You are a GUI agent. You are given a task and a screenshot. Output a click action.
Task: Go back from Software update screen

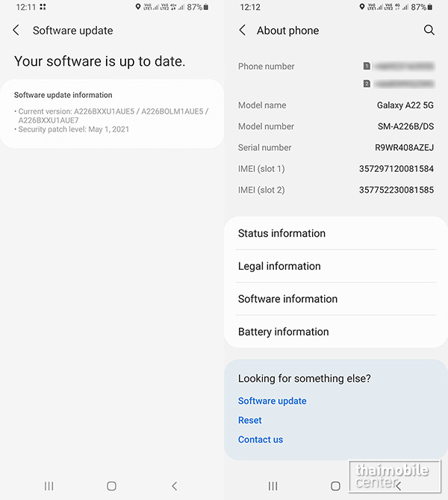coord(16,31)
